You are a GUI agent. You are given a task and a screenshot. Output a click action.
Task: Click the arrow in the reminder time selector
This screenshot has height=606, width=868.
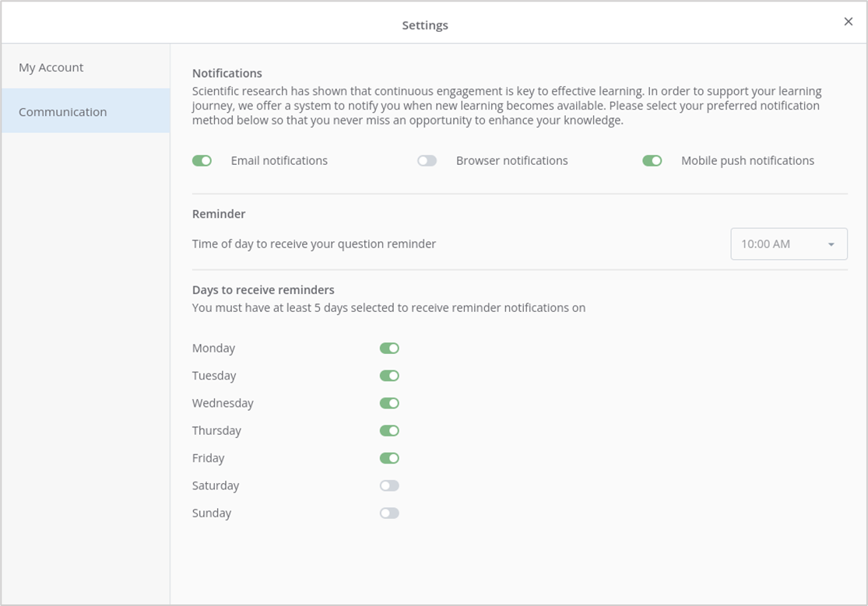(x=831, y=245)
